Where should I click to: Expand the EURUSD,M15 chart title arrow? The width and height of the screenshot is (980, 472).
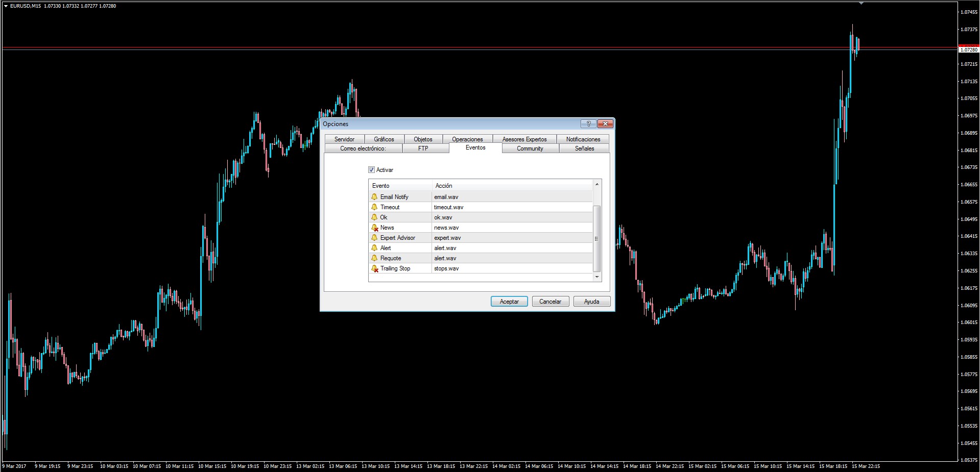point(6,6)
